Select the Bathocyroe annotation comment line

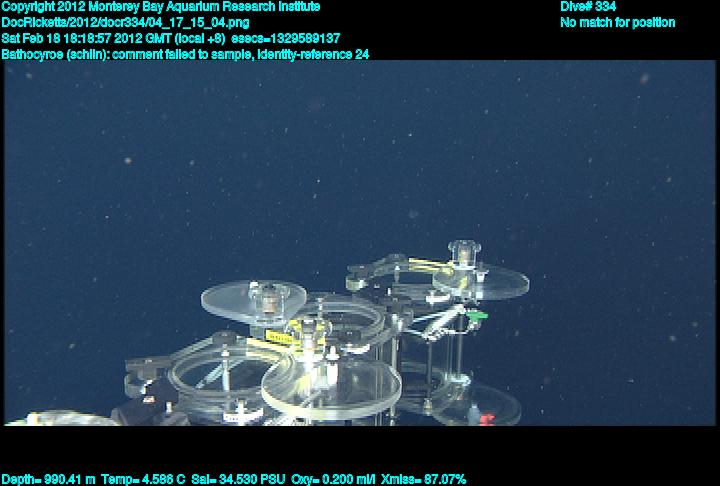[186, 55]
